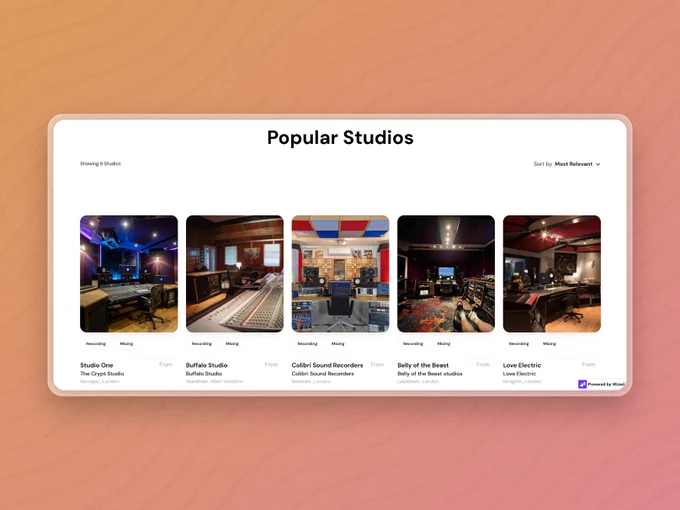680x510 pixels.
Task: Click the Mixing tag under Belly of the Beast
Action: [x=444, y=343]
